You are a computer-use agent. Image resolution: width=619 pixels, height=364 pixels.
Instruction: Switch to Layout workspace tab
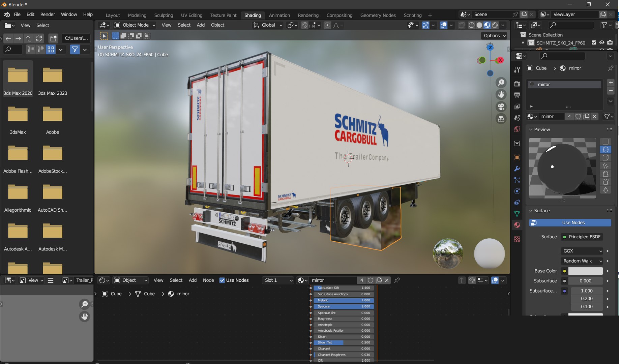[x=113, y=15]
